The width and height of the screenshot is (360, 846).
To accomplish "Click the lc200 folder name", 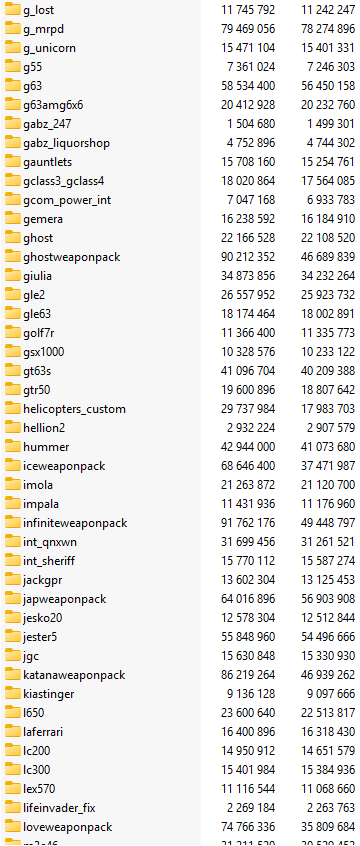I will [37, 751].
